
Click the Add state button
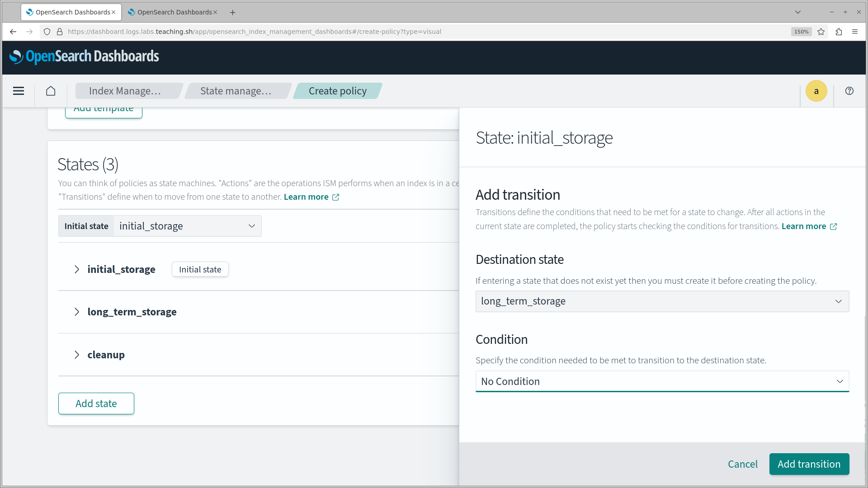pyautogui.click(x=96, y=404)
